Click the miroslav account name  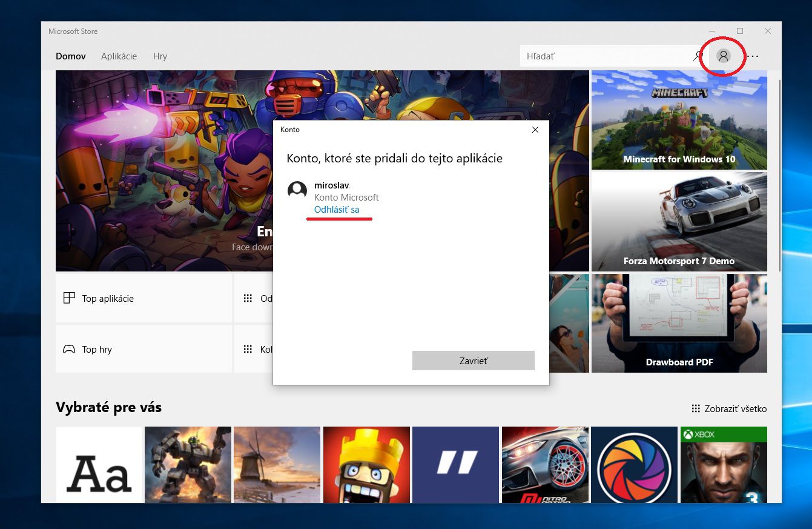(x=332, y=185)
